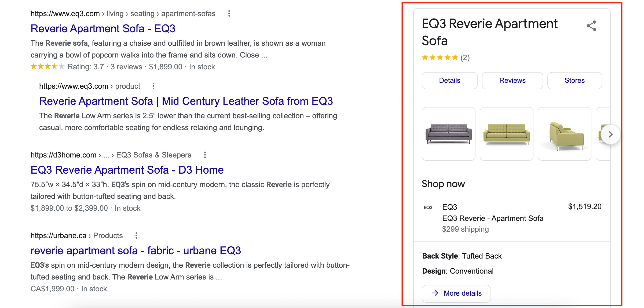This screenshot has width=644, height=308.
Task: Open three-dot menu for d3home.com result
Action: [x=205, y=155]
